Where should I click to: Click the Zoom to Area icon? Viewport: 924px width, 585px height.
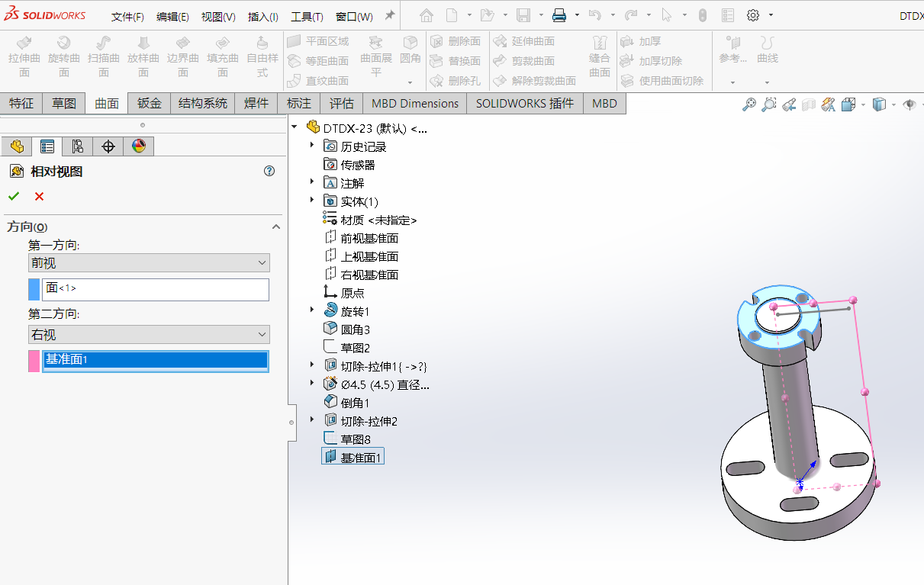point(769,104)
